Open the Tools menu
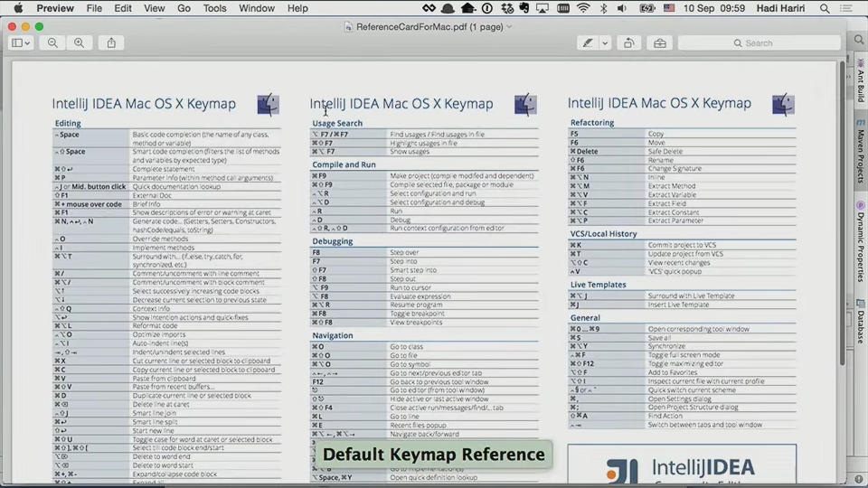 [x=215, y=8]
